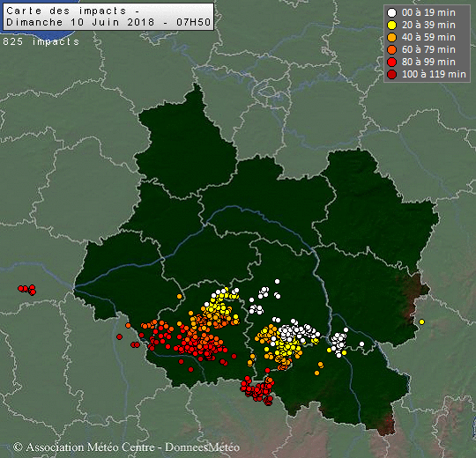476x458 pixels.
Task: Click the isolated white dot right of eastern white cluster
Action: 361,344
